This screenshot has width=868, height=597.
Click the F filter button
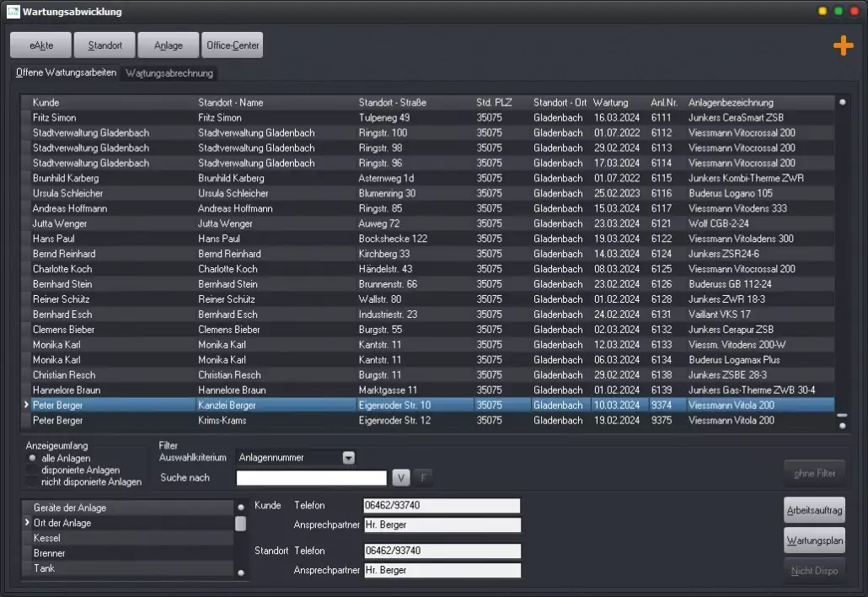[x=423, y=477]
